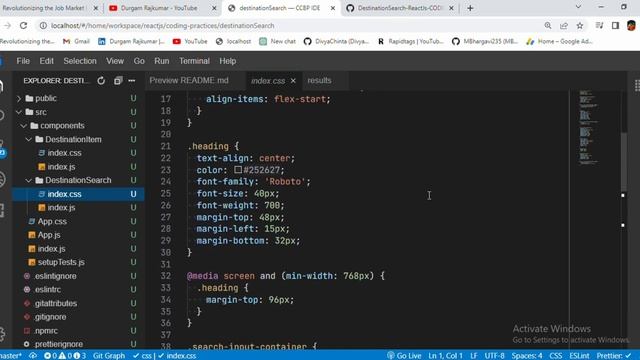Open browser side panel icon
This screenshot has width=640, height=360.
pos(615,26)
